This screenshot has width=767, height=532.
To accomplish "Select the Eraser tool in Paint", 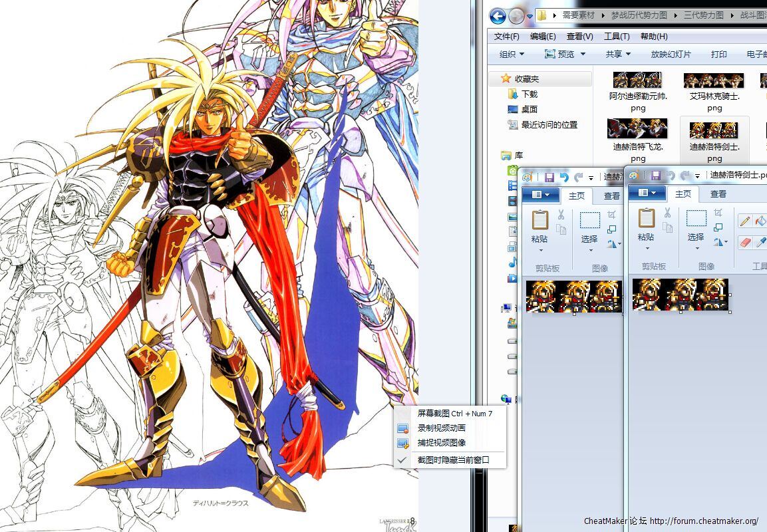I will pyautogui.click(x=745, y=243).
